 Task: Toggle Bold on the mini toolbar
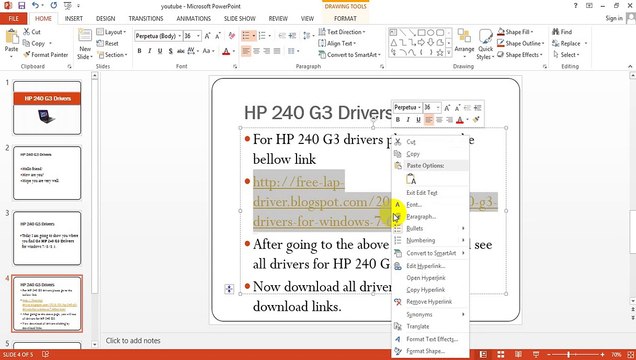398,119
